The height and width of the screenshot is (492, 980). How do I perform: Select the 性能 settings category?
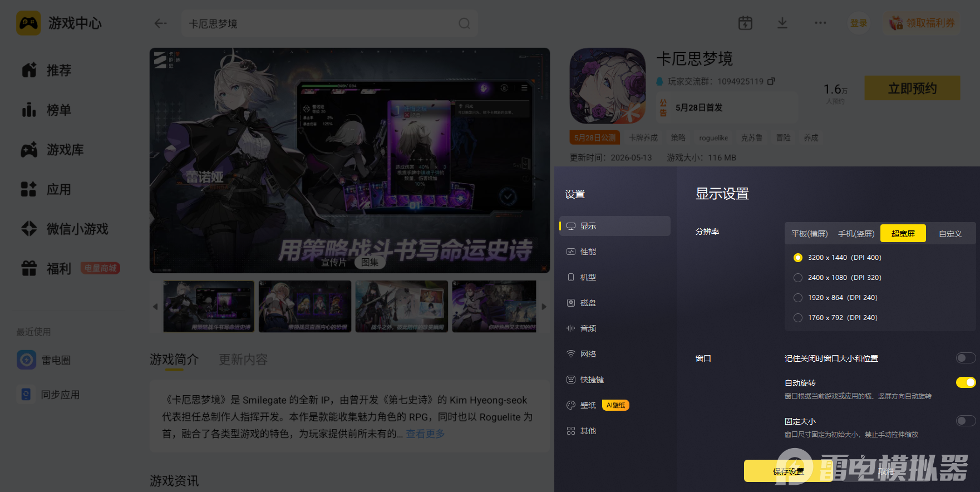[x=615, y=252]
